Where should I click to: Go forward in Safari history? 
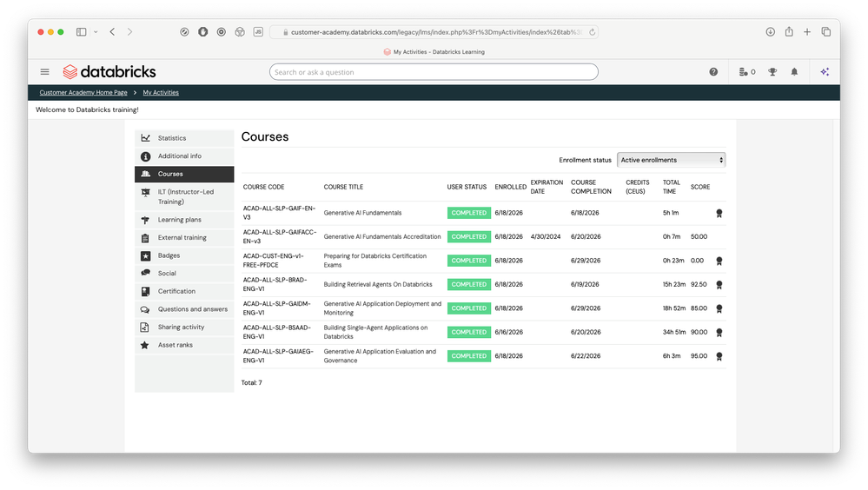[129, 32]
